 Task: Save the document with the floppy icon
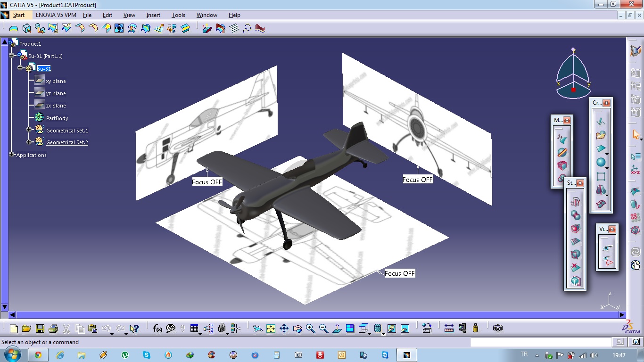(x=40, y=329)
